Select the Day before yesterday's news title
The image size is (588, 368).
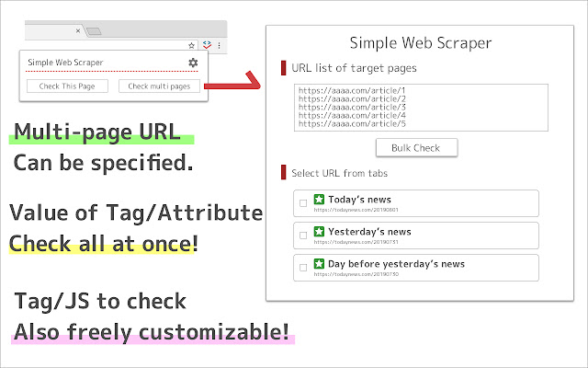point(396,264)
